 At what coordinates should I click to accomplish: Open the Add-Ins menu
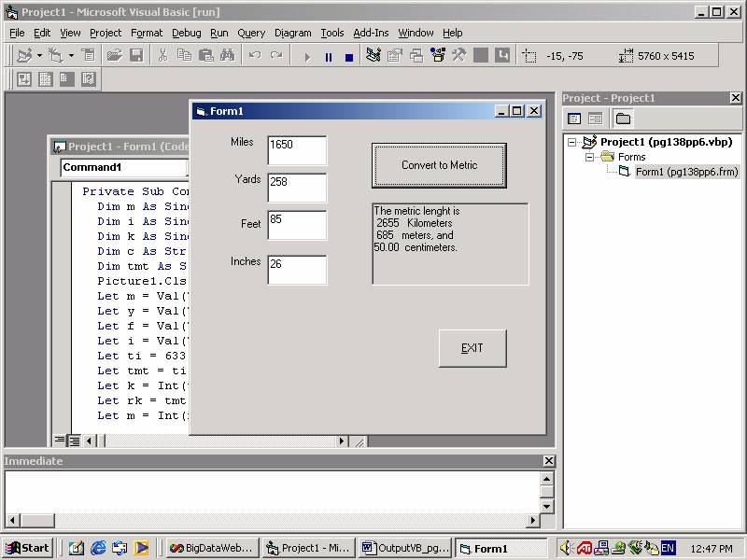coord(371,33)
